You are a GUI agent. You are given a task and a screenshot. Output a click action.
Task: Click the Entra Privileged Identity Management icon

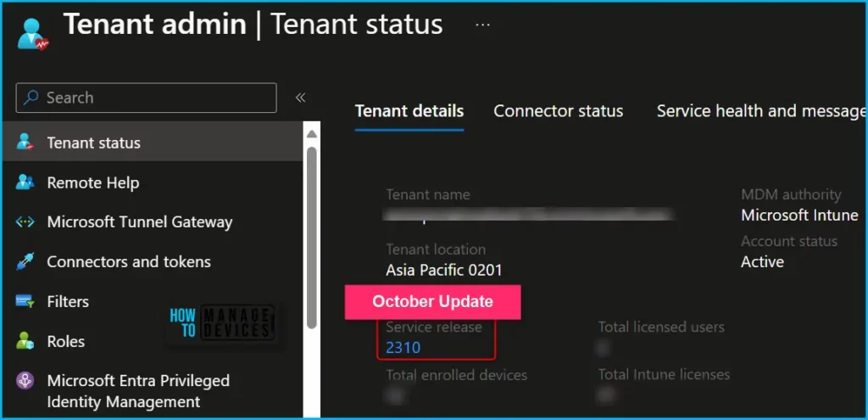pyautogui.click(x=25, y=381)
